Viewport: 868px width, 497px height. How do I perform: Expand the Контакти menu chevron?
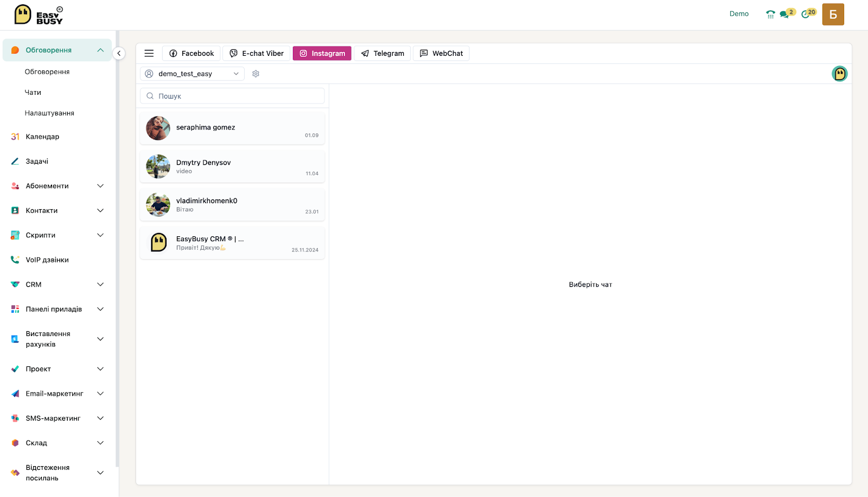100,210
